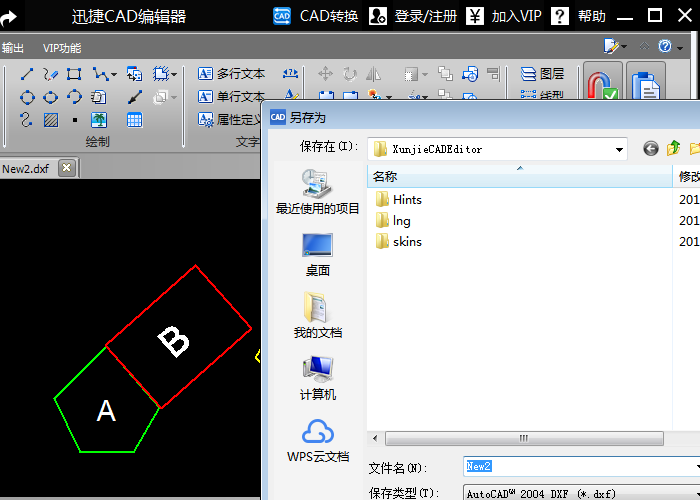
Task: Collapse the ribbon with double chevron
Action: (644, 46)
